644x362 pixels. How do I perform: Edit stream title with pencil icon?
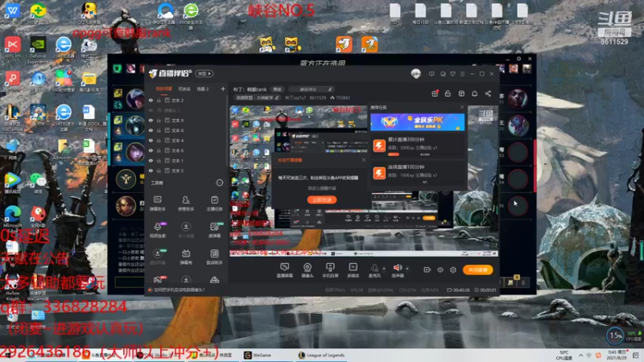tap(330, 89)
